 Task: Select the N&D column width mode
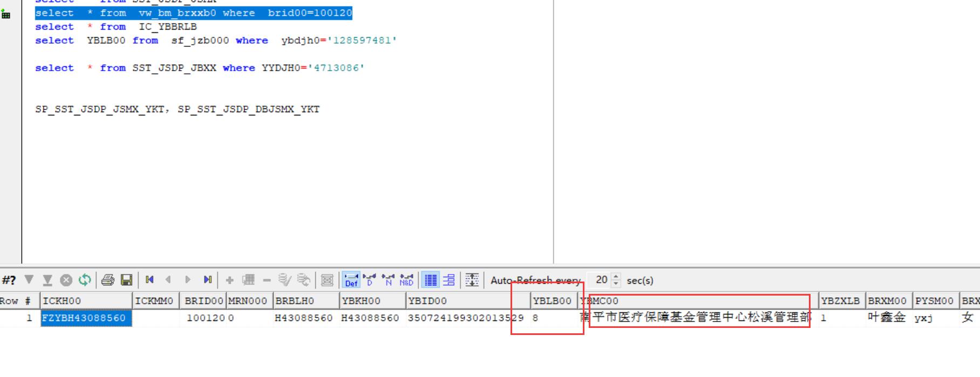click(406, 279)
